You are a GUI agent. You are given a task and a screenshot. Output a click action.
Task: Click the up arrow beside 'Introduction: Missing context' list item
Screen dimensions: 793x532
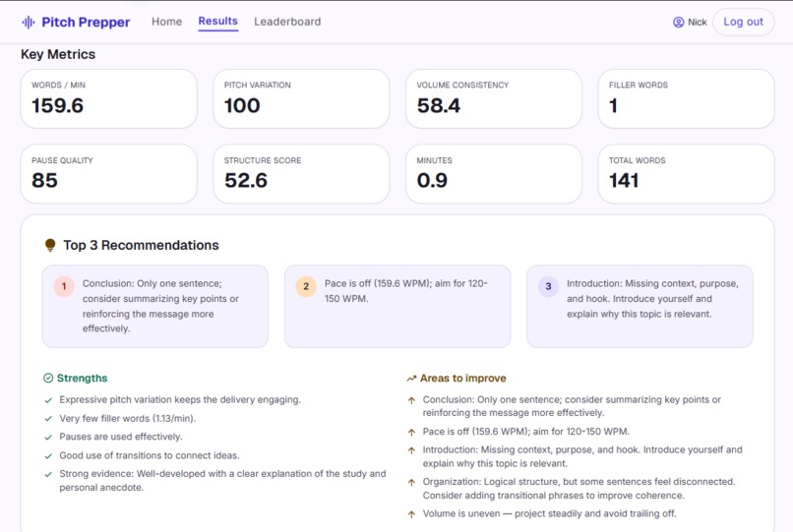(411, 450)
